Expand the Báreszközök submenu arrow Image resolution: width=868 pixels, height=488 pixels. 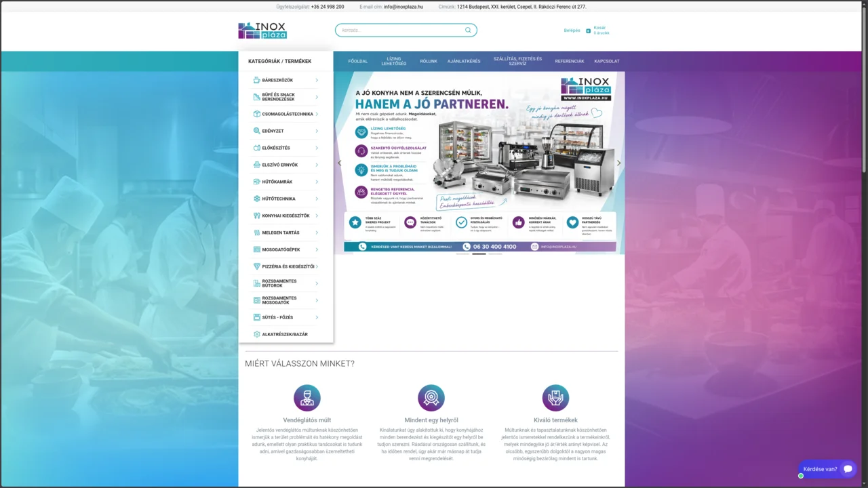[317, 80]
